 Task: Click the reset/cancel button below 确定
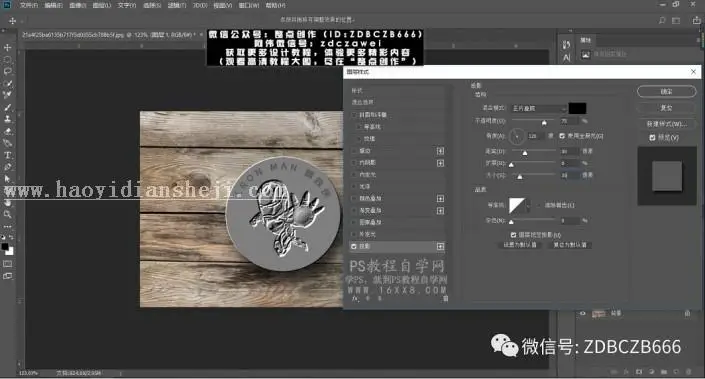(x=667, y=108)
